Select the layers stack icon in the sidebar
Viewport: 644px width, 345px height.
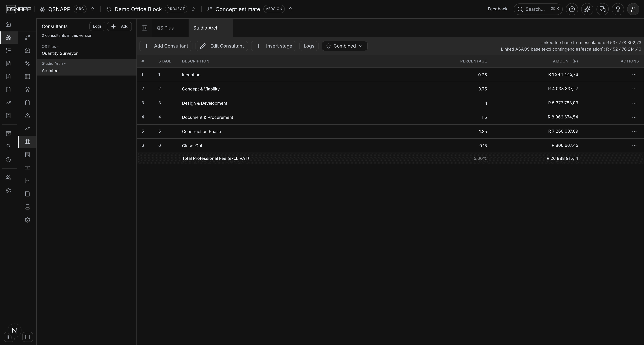click(27, 90)
